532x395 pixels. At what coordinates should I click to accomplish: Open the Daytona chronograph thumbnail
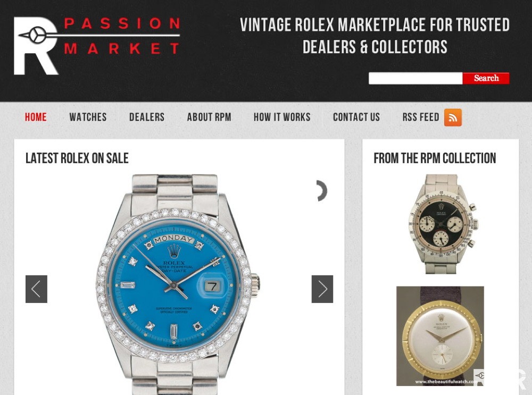(x=443, y=224)
